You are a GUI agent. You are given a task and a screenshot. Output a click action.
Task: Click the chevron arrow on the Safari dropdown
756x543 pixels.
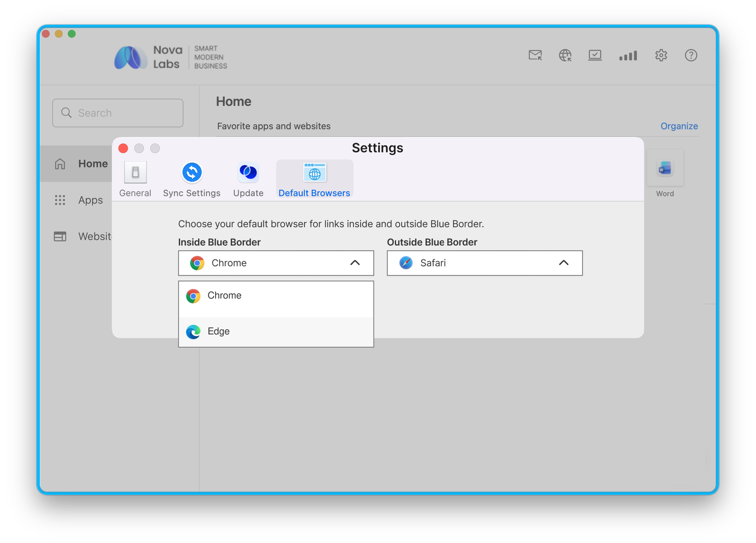pos(564,263)
